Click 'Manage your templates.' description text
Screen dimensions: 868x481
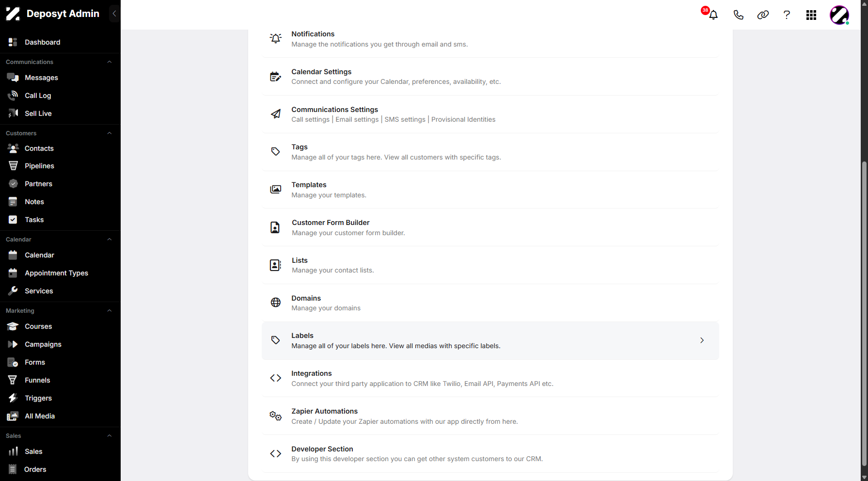click(329, 195)
